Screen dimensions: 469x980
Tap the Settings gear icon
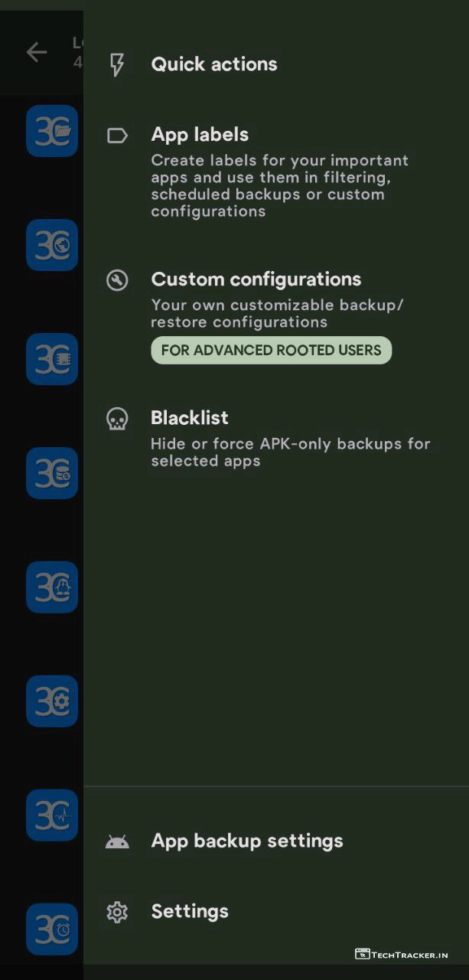pos(117,912)
